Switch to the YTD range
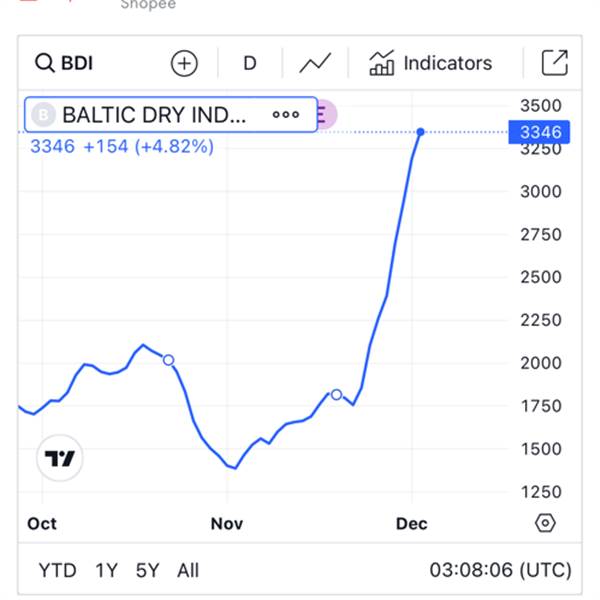600x600 pixels. click(57, 571)
